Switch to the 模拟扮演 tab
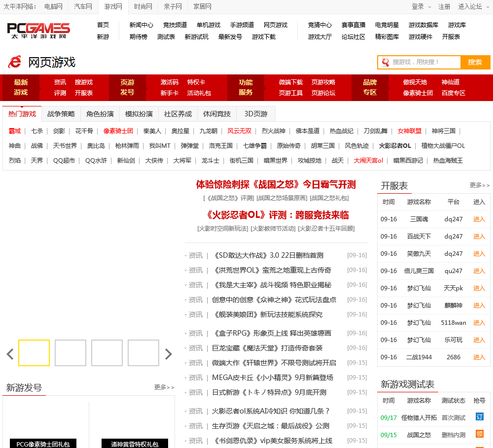The height and width of the screenshot is (448, 493). 139,114
